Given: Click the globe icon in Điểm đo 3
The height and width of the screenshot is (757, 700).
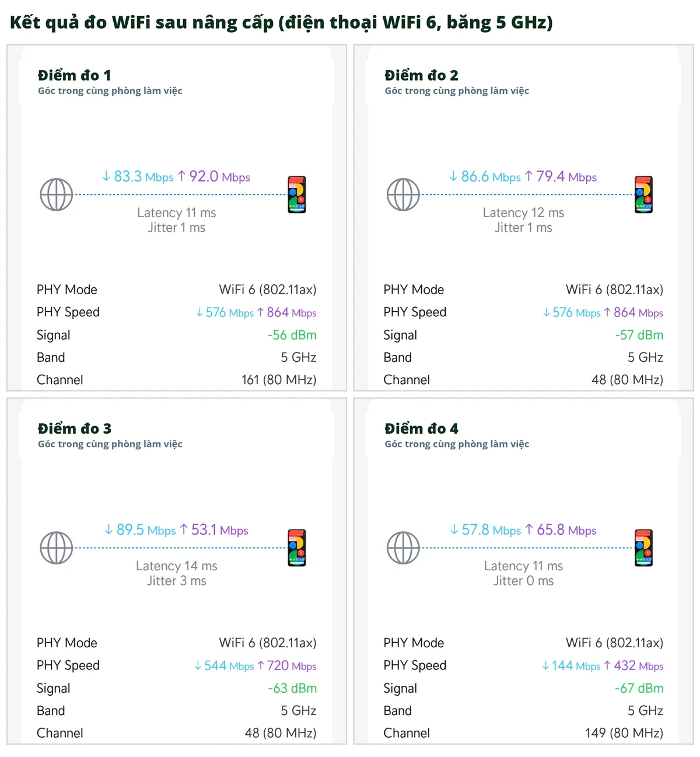Looking at the screenshot, I should [x=57, y=548].
